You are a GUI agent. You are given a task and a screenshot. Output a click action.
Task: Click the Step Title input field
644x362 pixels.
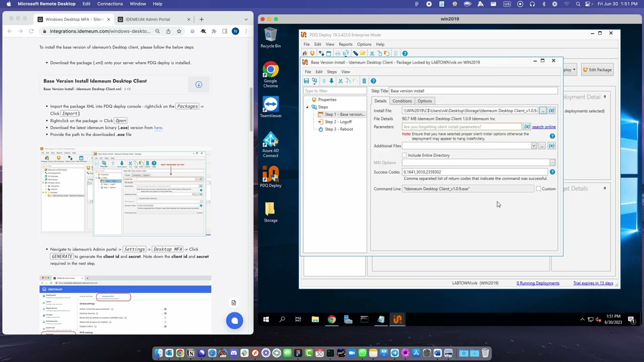473,91
